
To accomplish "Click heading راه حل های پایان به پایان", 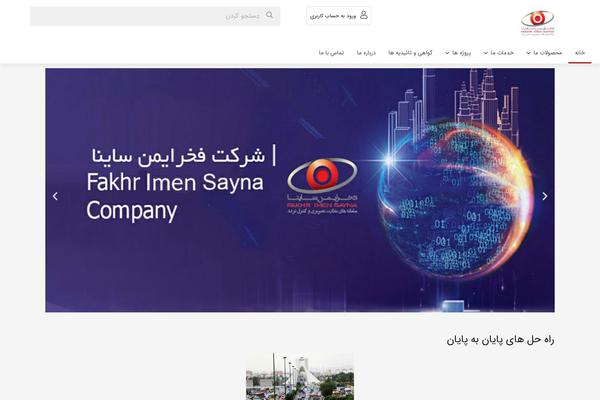I will [500, 340].
